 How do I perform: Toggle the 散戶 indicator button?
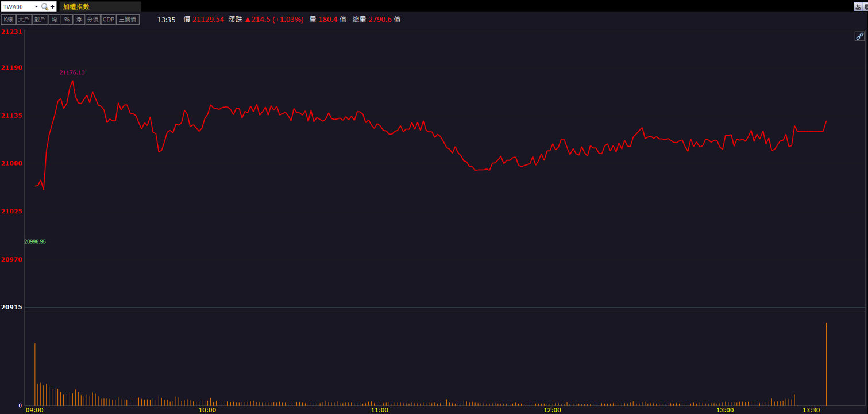[x=40, y=20]
